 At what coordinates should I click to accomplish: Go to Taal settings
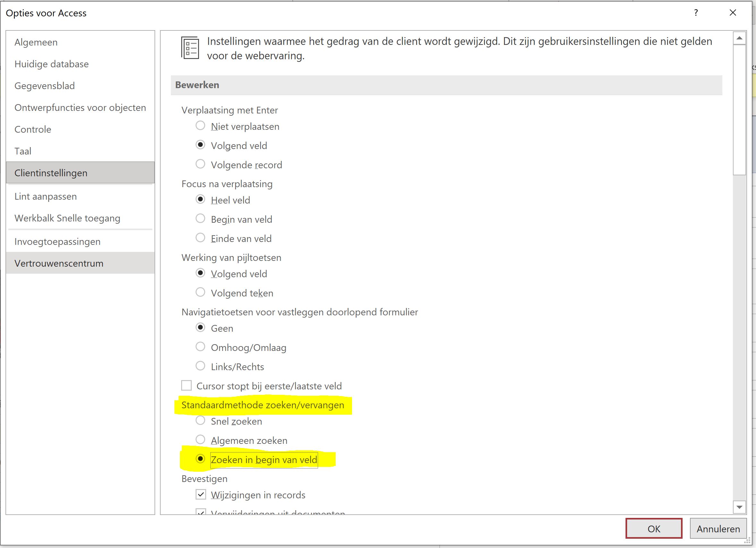pos(80,151)
